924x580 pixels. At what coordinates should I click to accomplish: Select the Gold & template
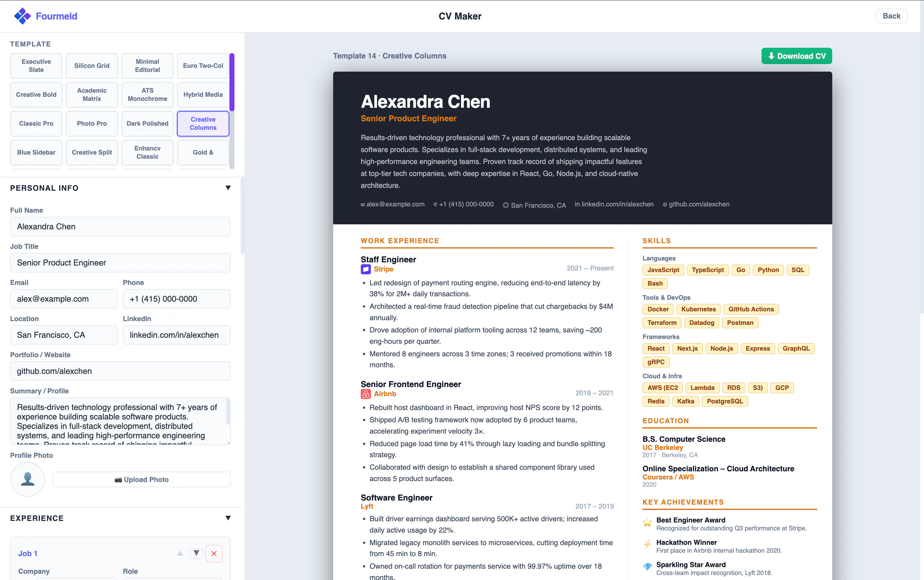click(203, 153)
